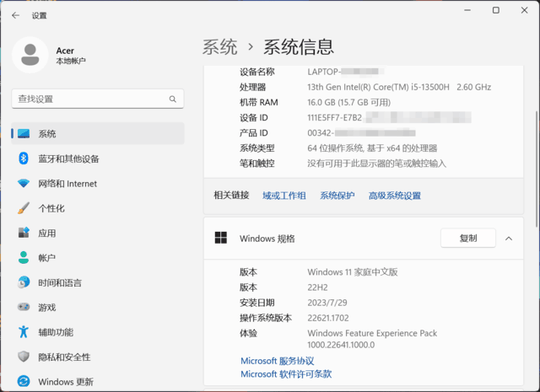Click the 辅助功能 accessibility figure icon
Image resolution: width=540 pixels, height=392 pixels.
click(24, 332)
